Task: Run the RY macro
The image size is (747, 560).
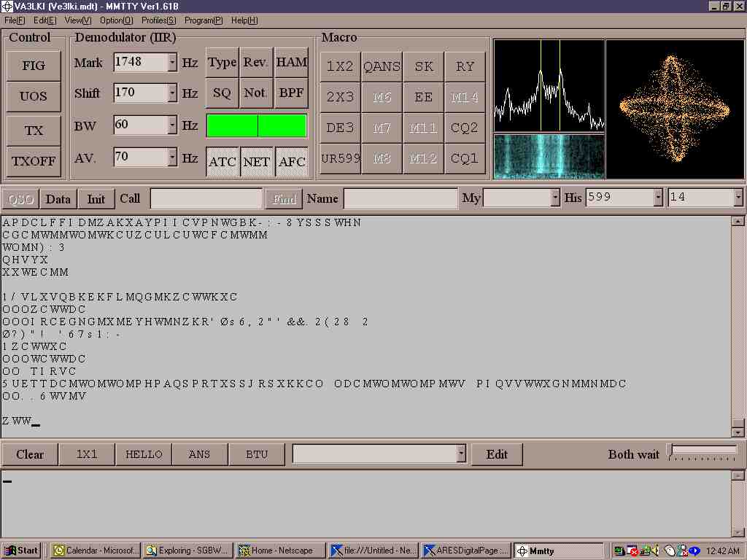Action: coord(465,66)
